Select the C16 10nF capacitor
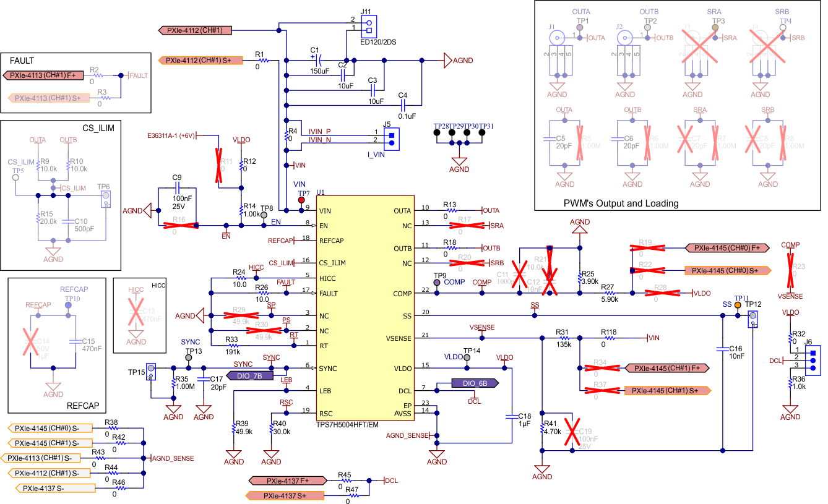 point(722,349)
